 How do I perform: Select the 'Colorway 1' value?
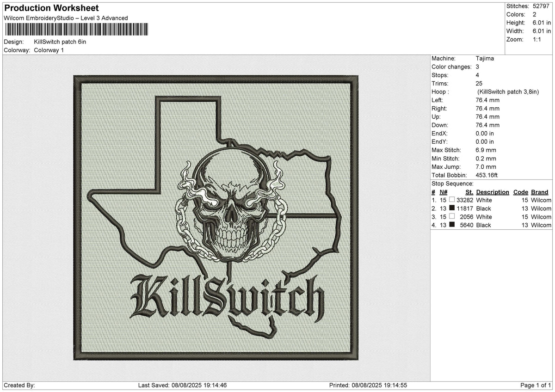click(x=49, y=50)
